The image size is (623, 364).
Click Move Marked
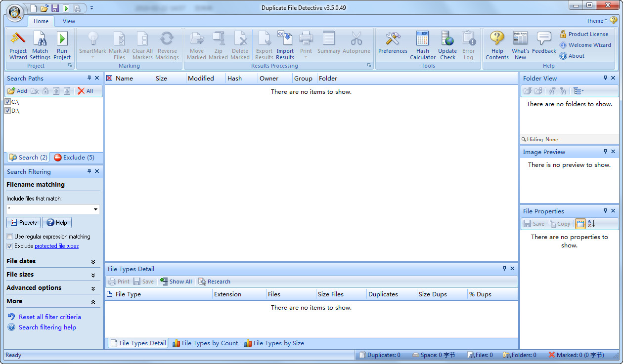[196, 45]
